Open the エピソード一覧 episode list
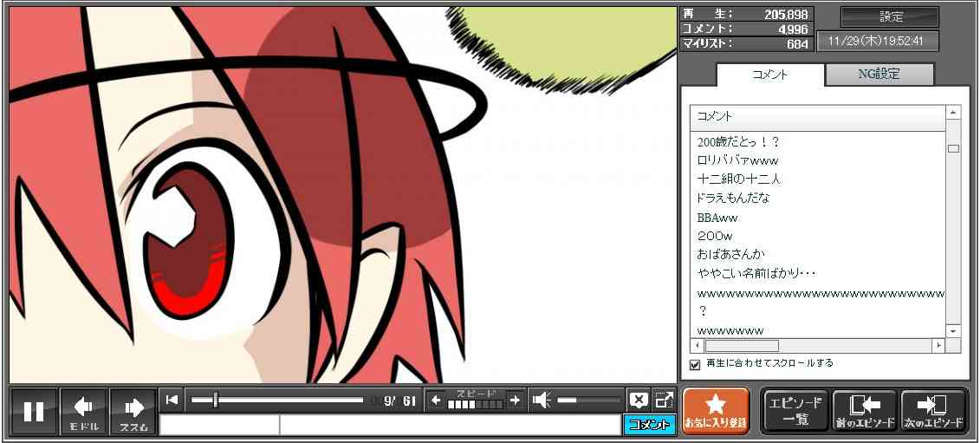The image size is (980, 443). (795, 411)
